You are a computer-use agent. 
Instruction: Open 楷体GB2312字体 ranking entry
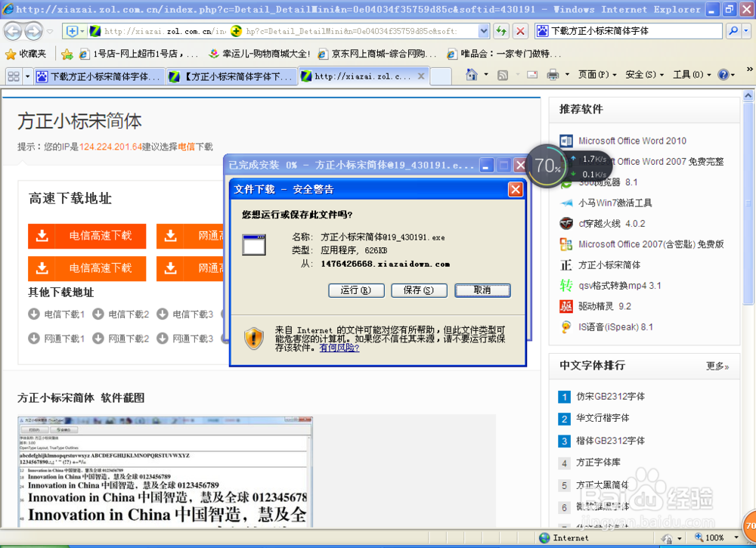[610, 441]
